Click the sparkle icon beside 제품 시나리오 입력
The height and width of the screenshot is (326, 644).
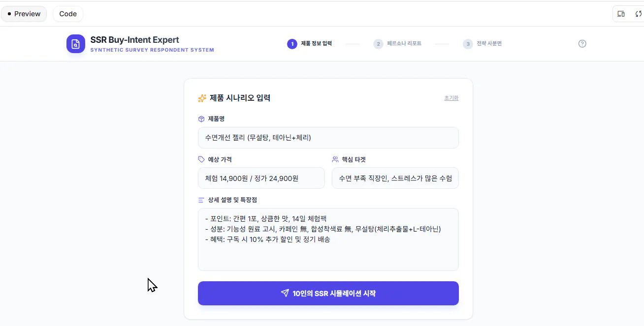pos(202,98)
